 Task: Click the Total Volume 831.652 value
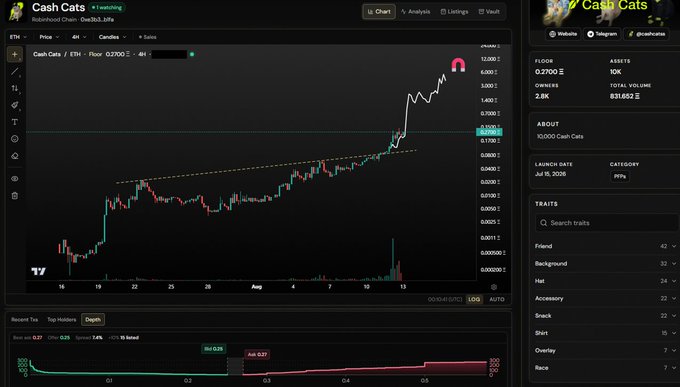(624, 96)
